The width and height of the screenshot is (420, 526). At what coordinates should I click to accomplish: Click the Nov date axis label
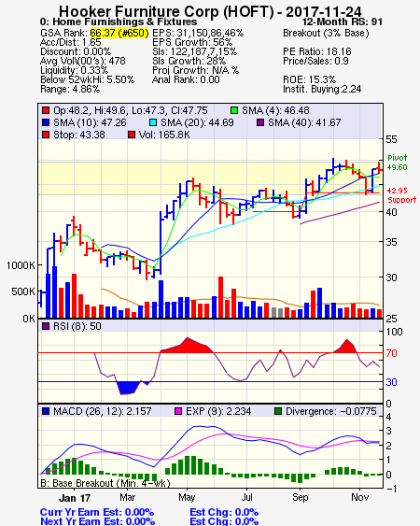point(359,497)
